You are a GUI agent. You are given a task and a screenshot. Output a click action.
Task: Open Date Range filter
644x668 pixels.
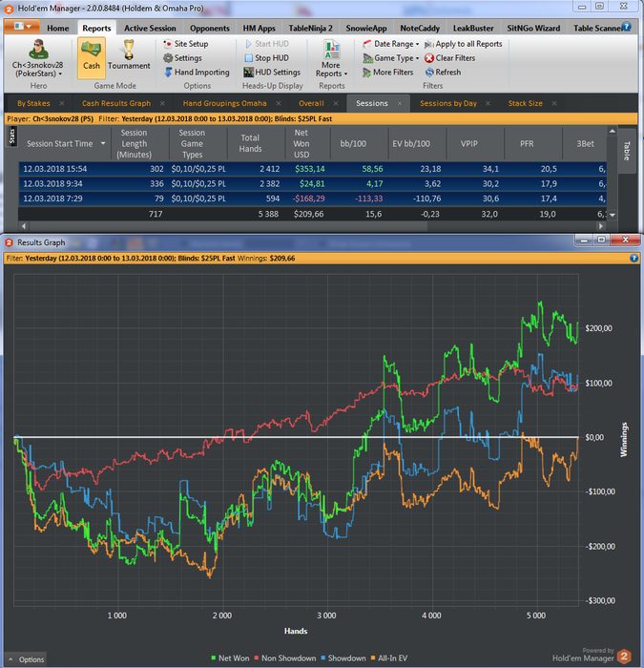tap(390, 44)
